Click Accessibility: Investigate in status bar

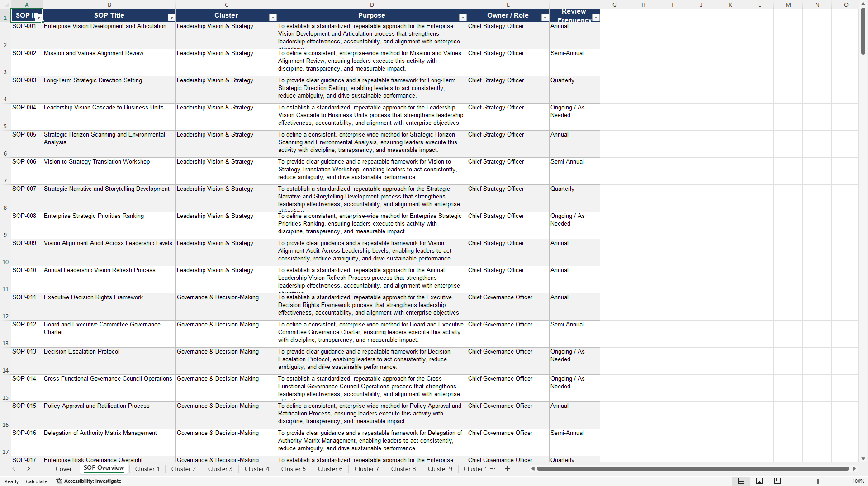point(89,481)
